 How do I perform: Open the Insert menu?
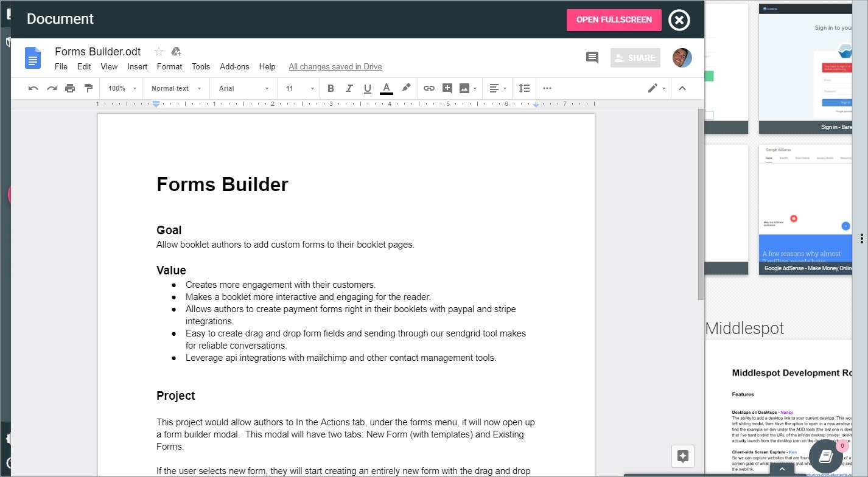[x=138, y=67]
